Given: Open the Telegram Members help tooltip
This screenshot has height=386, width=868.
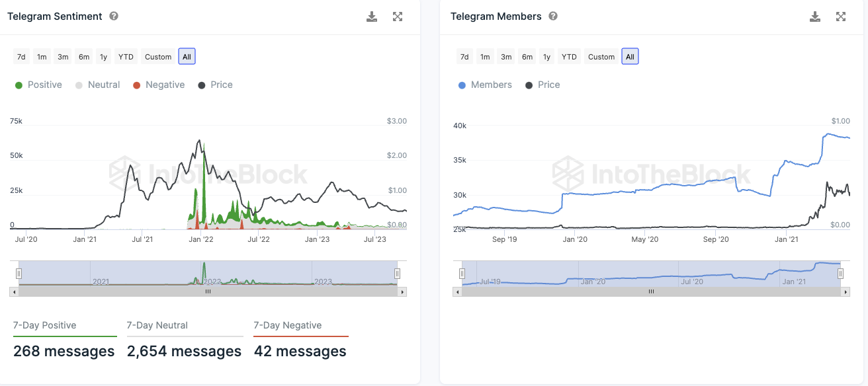Looking at the screenshot, I should click(553, 16).
